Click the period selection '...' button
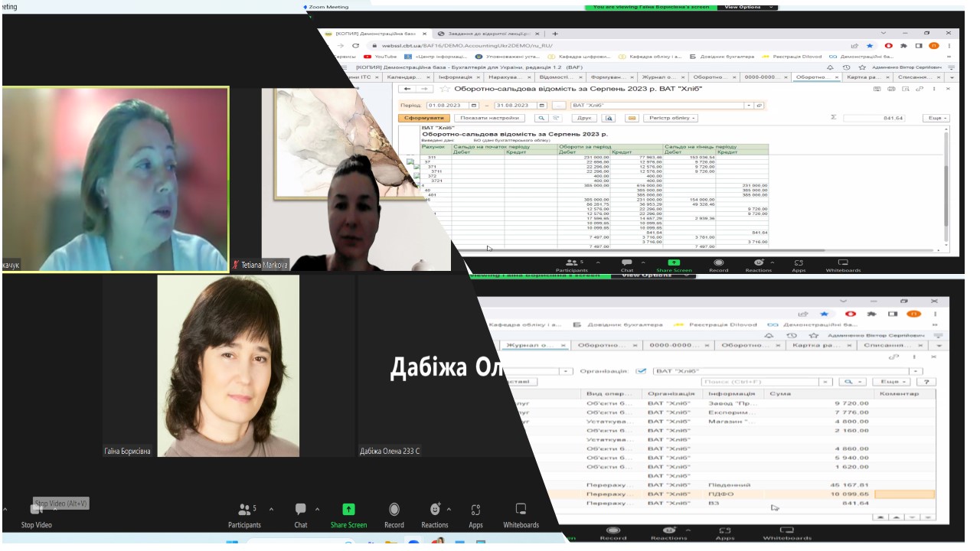The width and height of the screenshot is (980, 551). 559,105
